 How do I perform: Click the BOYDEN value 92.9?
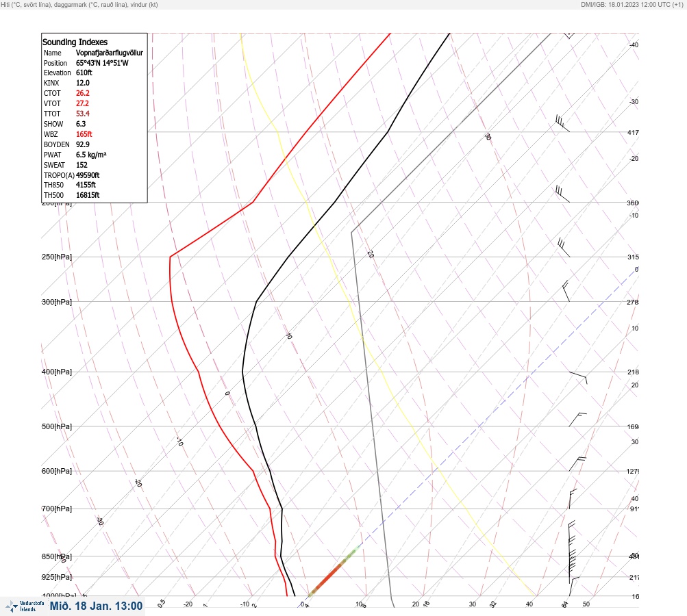pos(83,144)
